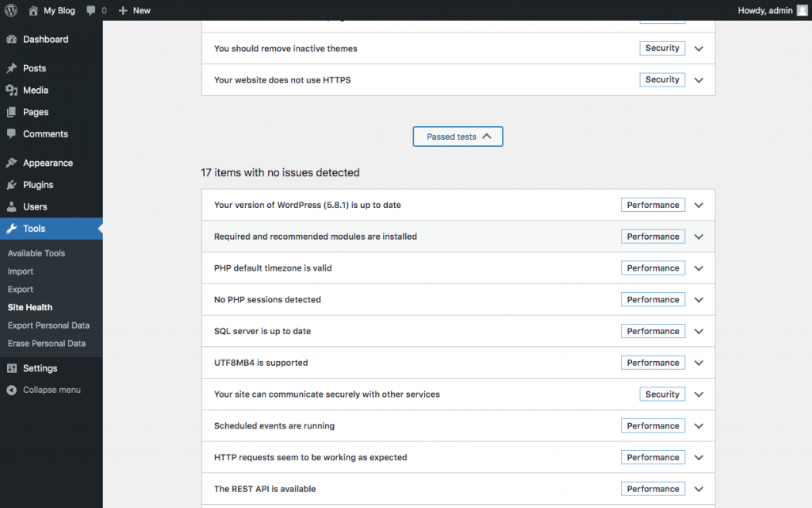Expand 'No PHP sessions detected' chevron
The image size is (812, 508).
pyautogui.click(x=699, y=300)
